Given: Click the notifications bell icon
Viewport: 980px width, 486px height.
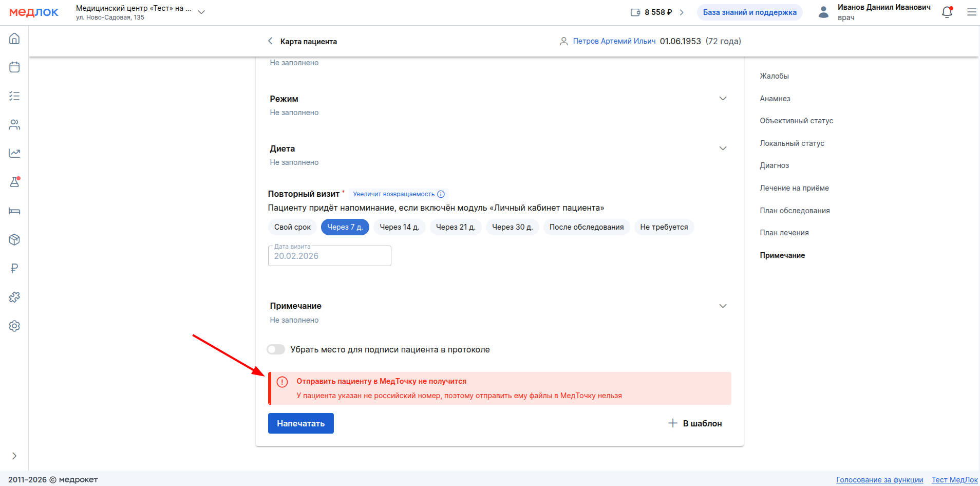Looking at the screenshot, I should pyautogui.click(x=947, y=12).
